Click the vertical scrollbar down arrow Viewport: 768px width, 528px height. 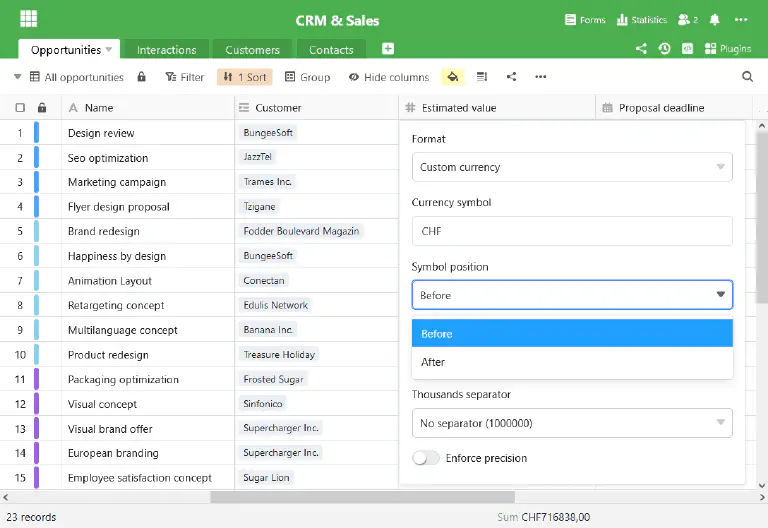pyautogui.click(x=762, y=485)
